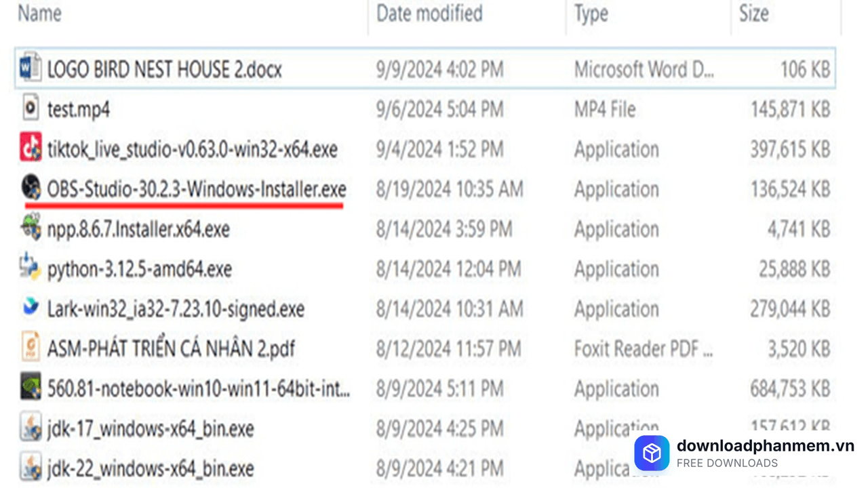This screenshot has width=868, height=488.
Task: Select the python-3.12.5-amd64.exe file name
Action: tap(140, 269)
